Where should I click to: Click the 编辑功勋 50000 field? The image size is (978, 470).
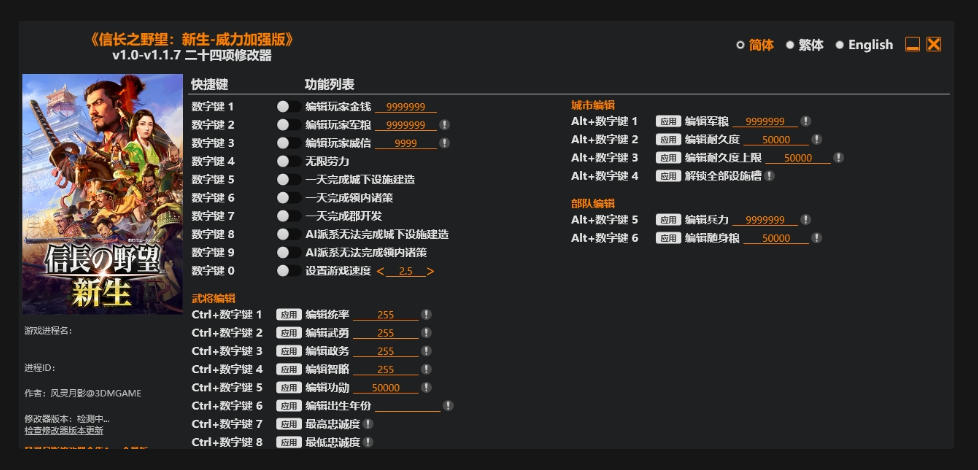pos(385,388)
